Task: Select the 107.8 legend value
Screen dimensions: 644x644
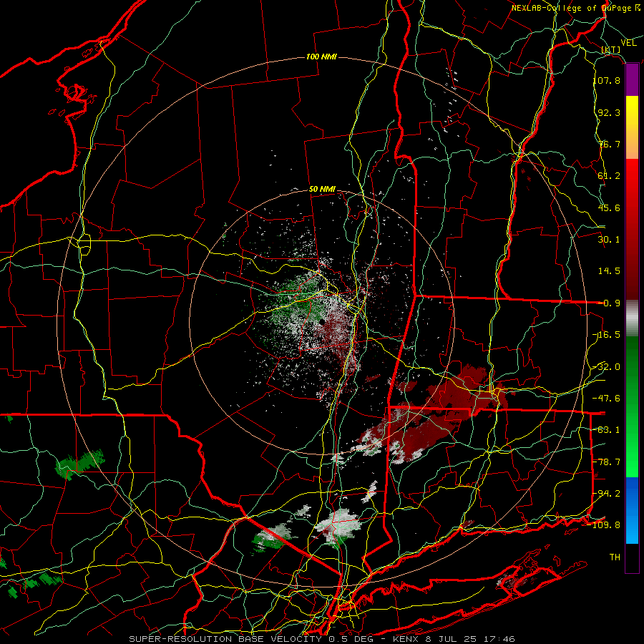Action: 607,80
